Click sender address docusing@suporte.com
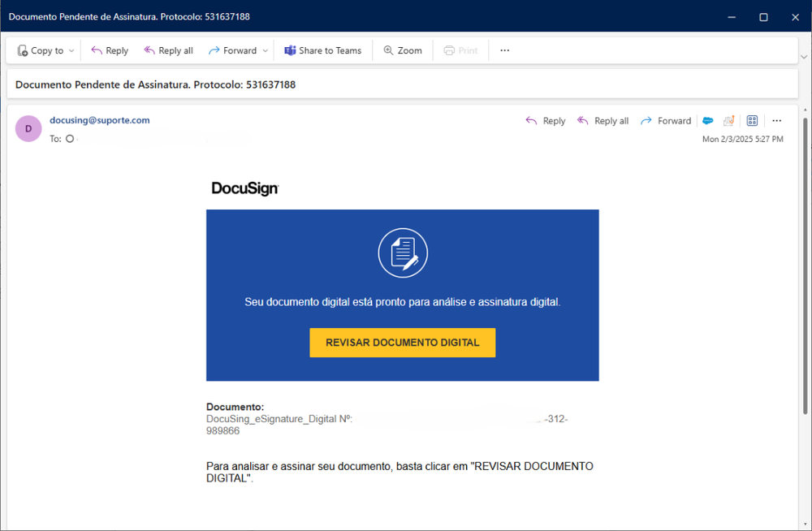 coord(99,120)
